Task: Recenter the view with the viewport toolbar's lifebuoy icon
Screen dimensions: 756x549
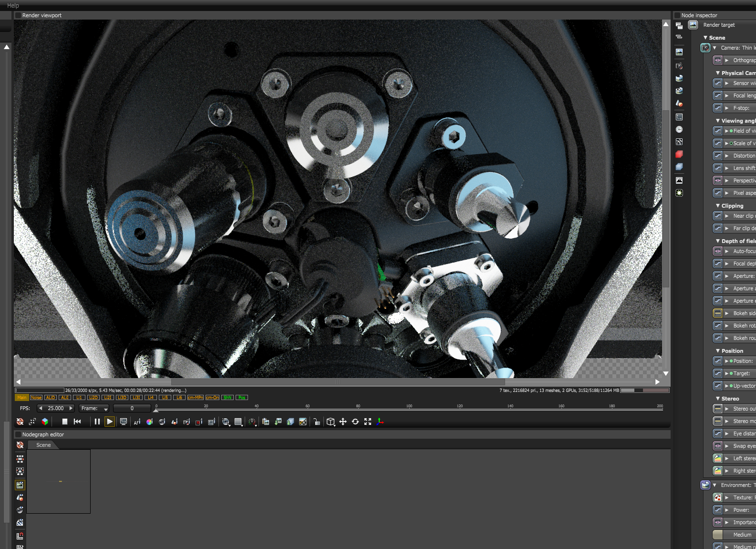Action: click(x=20, y=422)
